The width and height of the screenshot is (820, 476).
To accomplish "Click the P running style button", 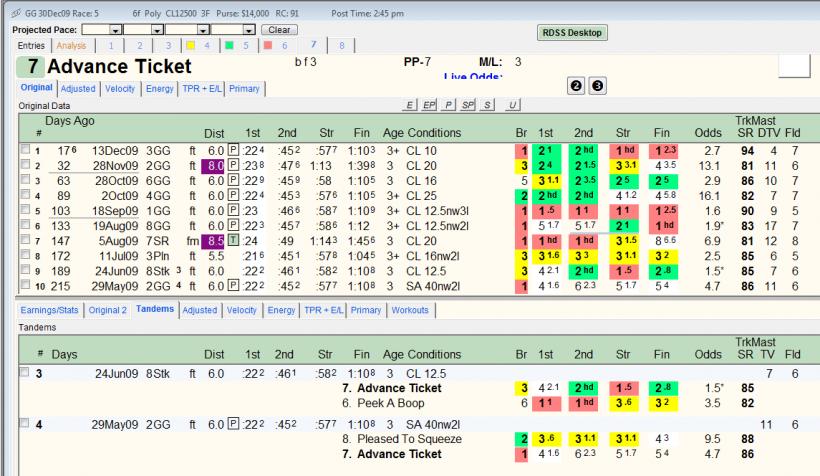I will [x=448, y=105].
